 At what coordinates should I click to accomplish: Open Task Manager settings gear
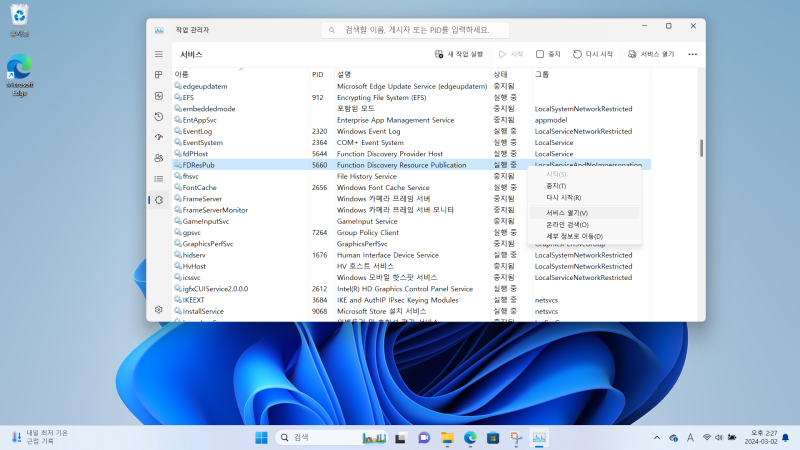pyautogui.click(x=159, y=310)
